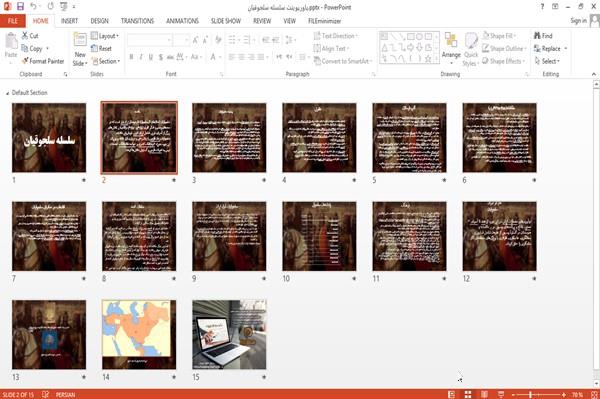Open the Select dropdown in Editing group
600x399 pixels.
pyautogui.click(x=547, y=61)
